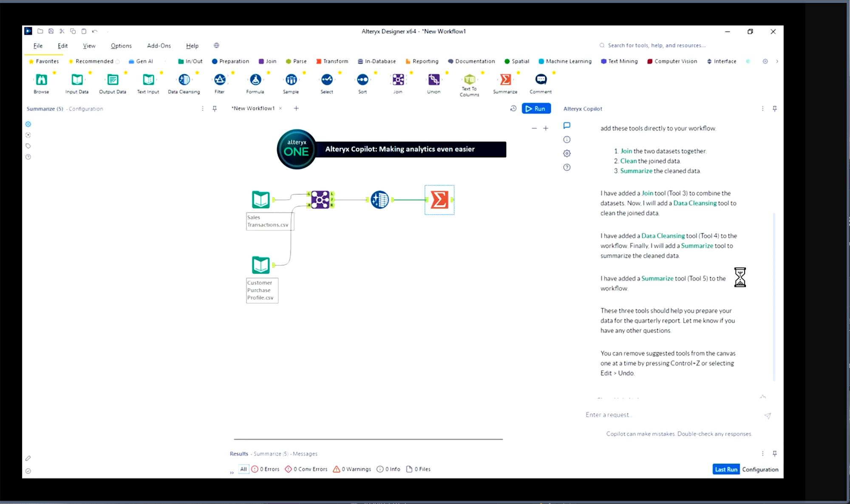Click the Customer Purchase Profile input node
850x504 pixels.
pos(261,265)
